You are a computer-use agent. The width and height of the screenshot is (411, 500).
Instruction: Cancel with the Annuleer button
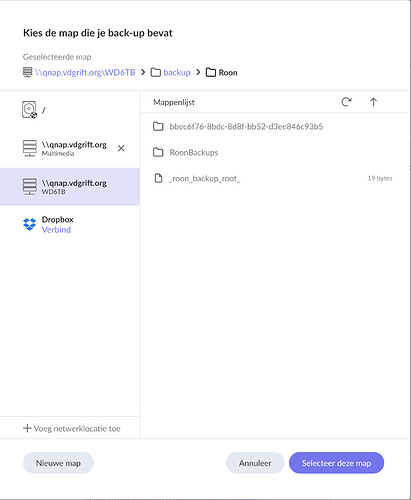[255, 463]
